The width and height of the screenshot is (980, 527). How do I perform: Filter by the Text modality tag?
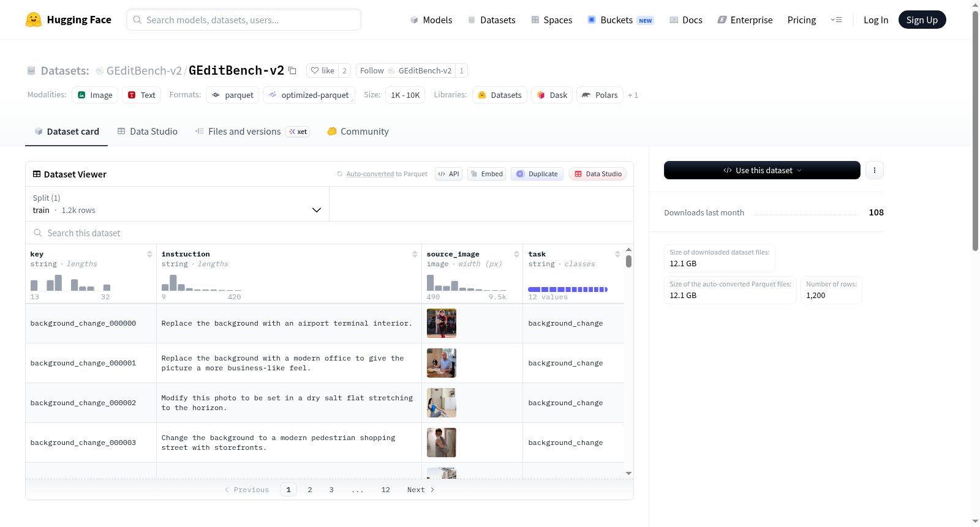pos(141,95)
